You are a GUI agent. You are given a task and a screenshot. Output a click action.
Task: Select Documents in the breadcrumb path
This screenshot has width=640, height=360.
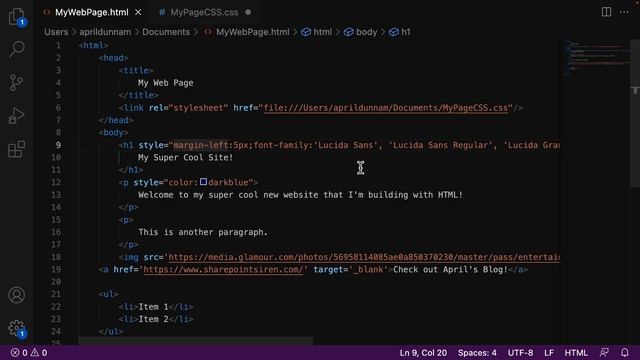166,32
